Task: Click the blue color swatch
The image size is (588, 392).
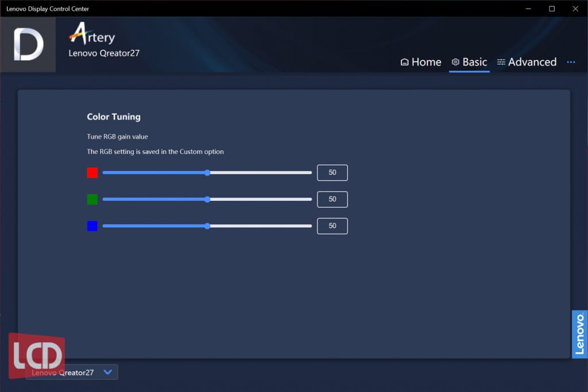Action: coord(92,226)
